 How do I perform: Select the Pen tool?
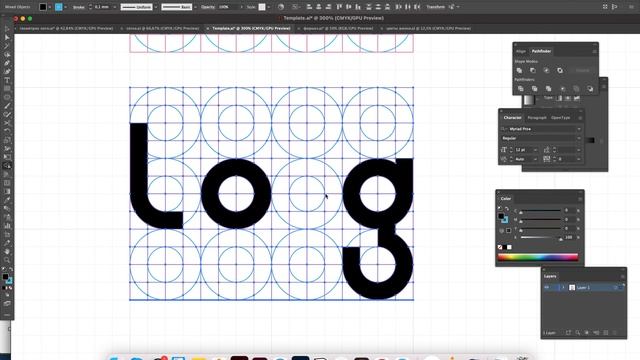coord(7,63)
